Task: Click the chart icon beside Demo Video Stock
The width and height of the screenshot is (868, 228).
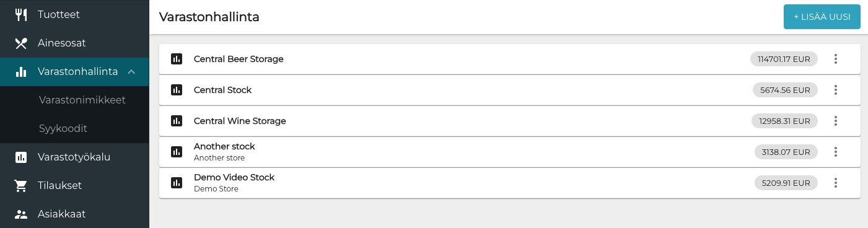Action: tap(177, 183)
